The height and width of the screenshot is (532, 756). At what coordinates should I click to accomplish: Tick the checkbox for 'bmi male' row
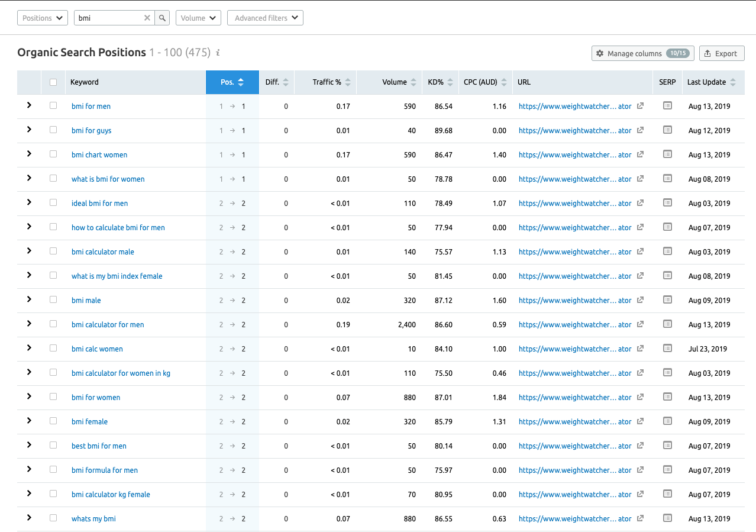(x=53, y=300)
